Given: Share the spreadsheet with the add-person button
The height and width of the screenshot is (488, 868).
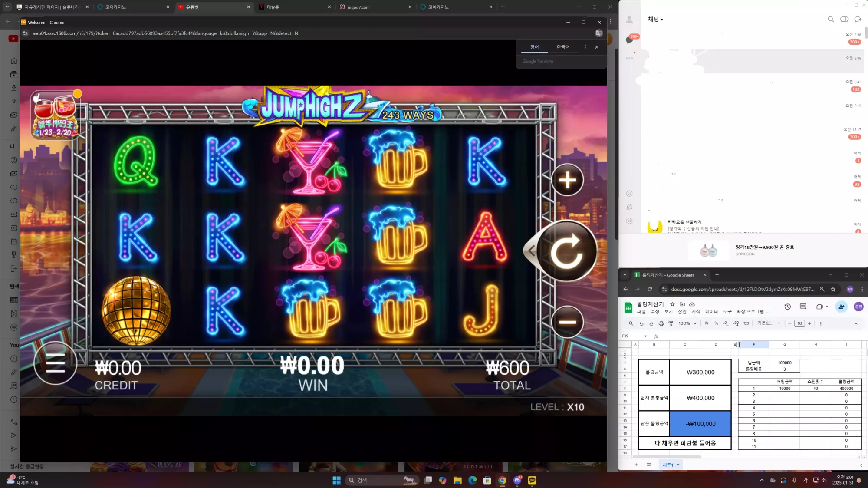Looking at the screenshot, I should [842, 307].
